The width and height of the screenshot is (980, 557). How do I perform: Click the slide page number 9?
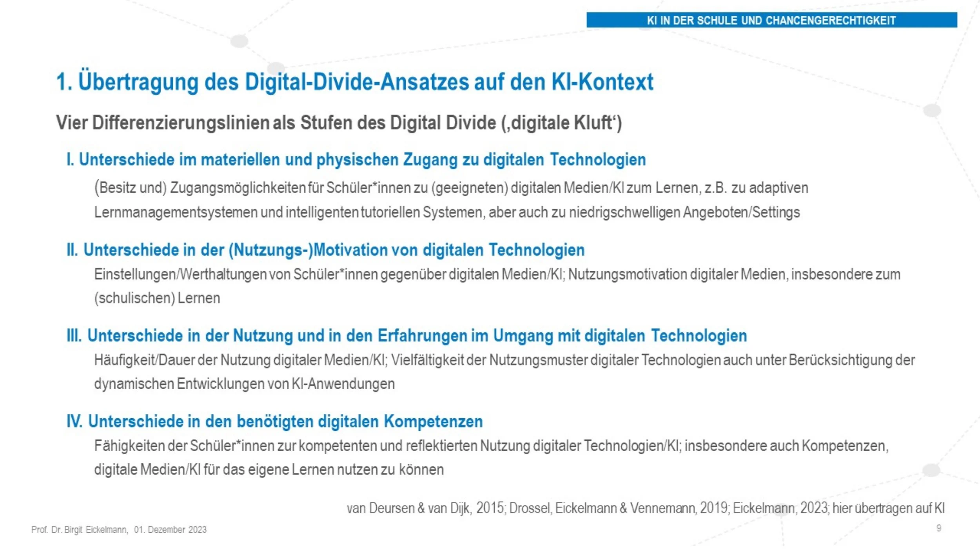939,528
